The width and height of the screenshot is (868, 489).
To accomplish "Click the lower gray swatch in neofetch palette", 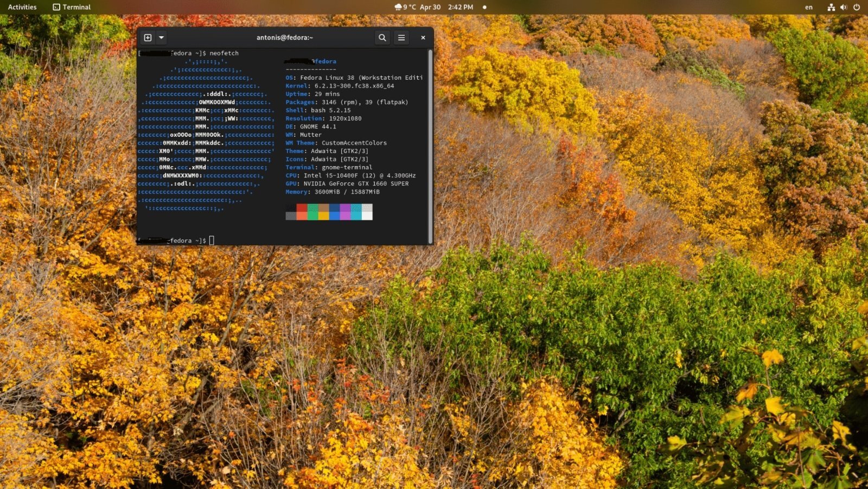I will coord(291,215).
